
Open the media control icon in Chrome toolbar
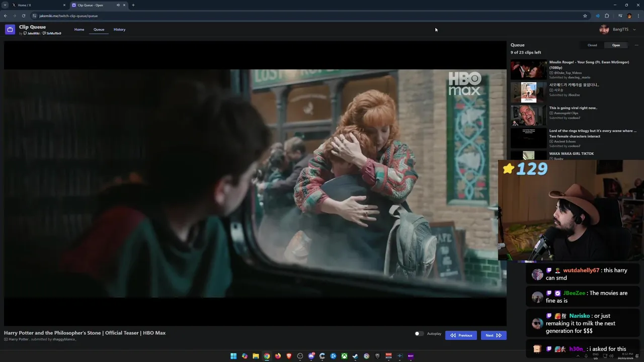pos(620,16)
